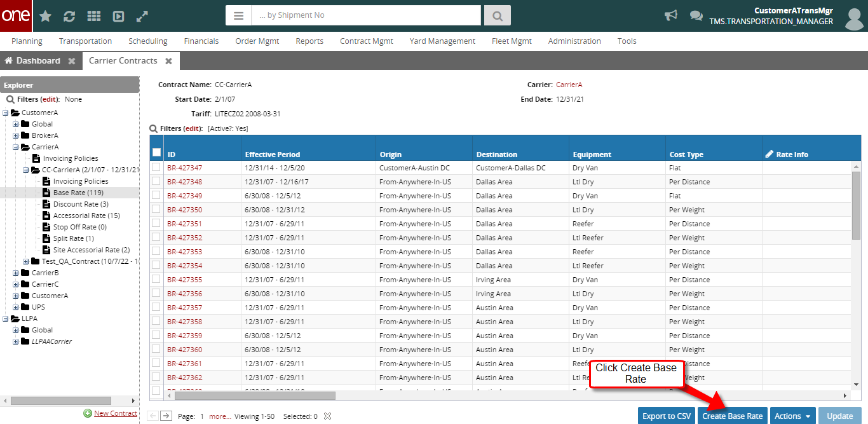The height and width of the screenshot is (424, 868).
Task: Select Accessorial Rate (15) document icon
Action: click(46, 215)
